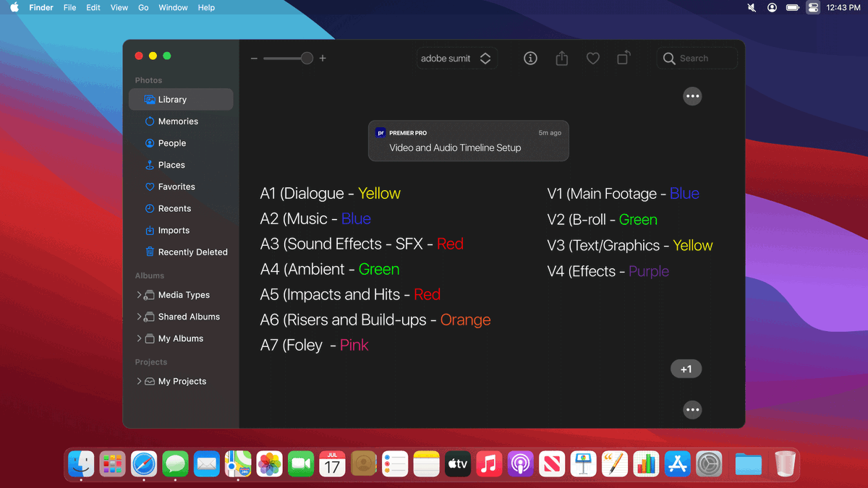Click the zoom in plus icon
Screen dimensions: 868x488
[323, 59]
